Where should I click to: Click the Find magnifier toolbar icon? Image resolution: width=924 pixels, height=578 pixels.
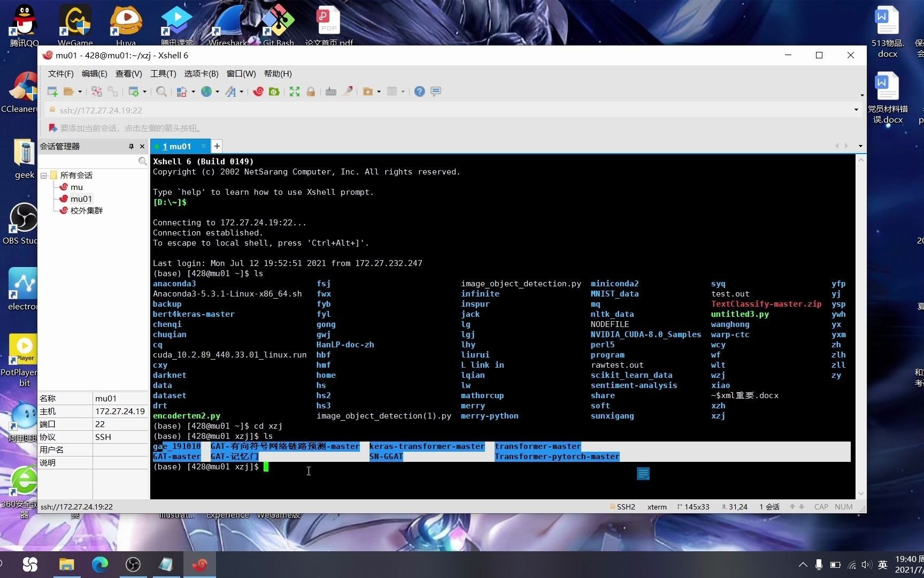click(x=161, y=92)
